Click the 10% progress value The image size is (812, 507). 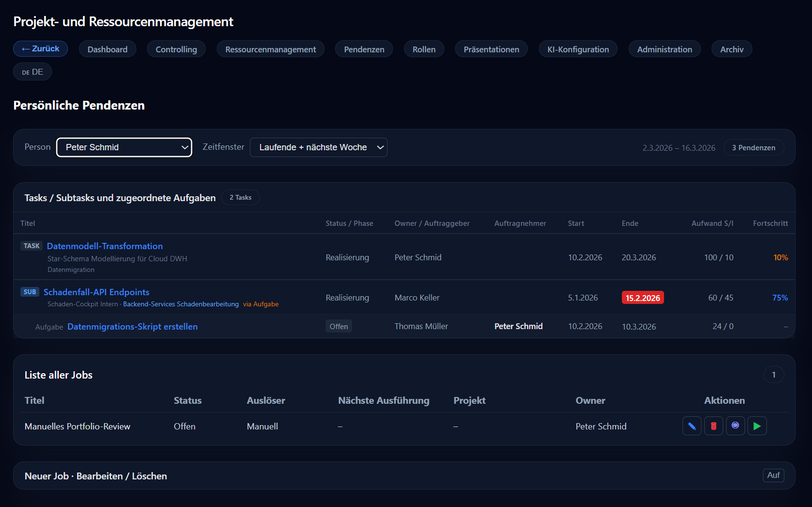[780, 257]
